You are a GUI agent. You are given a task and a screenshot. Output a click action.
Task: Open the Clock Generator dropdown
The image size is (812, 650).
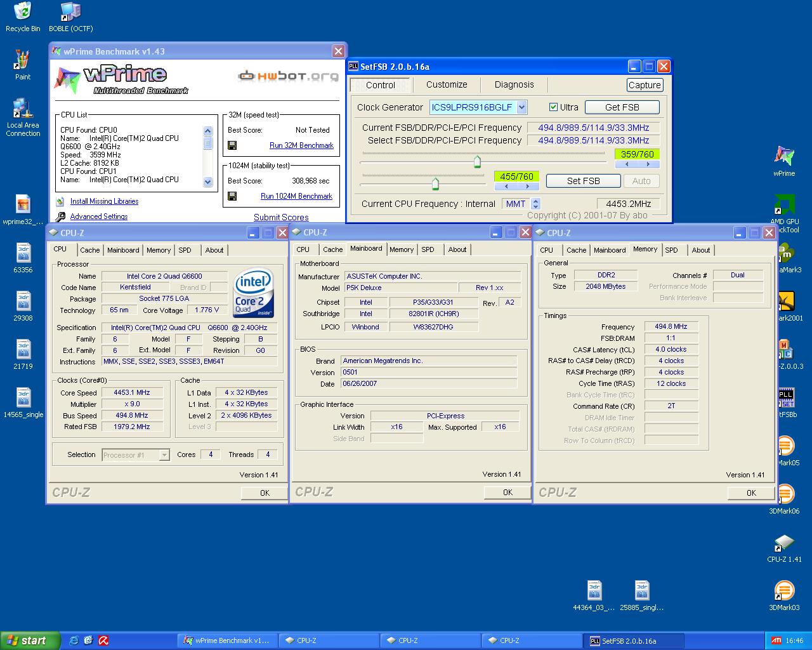click(521, 107)
